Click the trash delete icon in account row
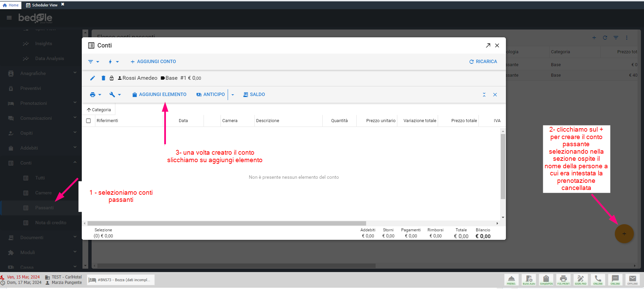Image resolution: width=644 pixels, height=289 pixels. click(103, 78)
